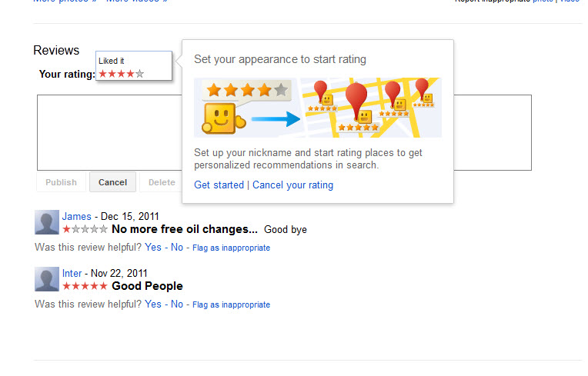Select the first star in Your rating
This screenshot has width=588, height=376.
103,74
